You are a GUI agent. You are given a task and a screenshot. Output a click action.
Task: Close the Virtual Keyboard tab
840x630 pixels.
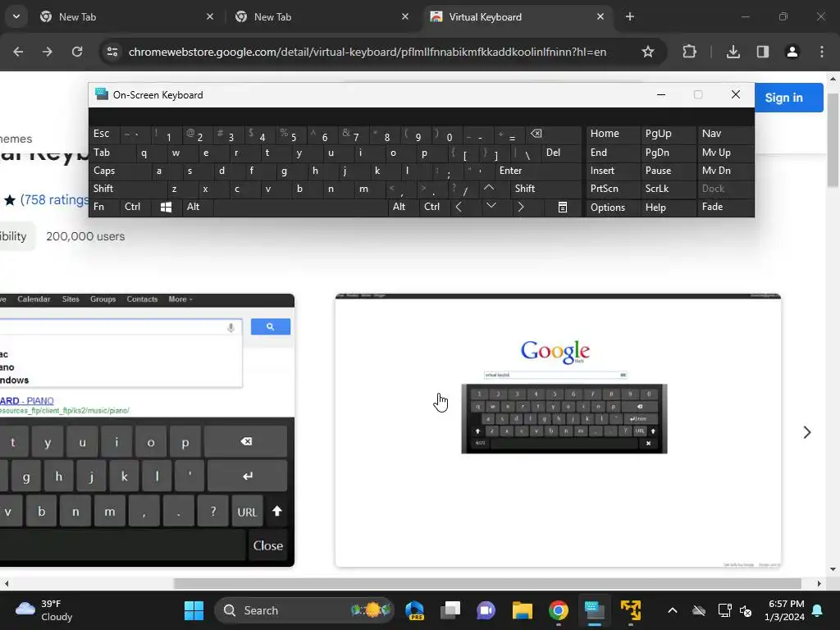pyautogui.click(x=600, y=16)
